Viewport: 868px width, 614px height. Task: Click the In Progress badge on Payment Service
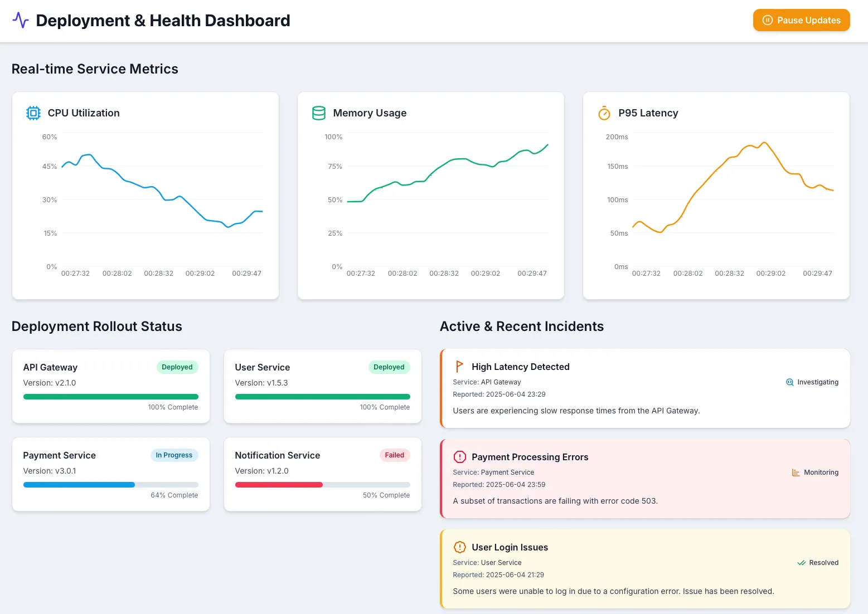click(x=174, y=455)
